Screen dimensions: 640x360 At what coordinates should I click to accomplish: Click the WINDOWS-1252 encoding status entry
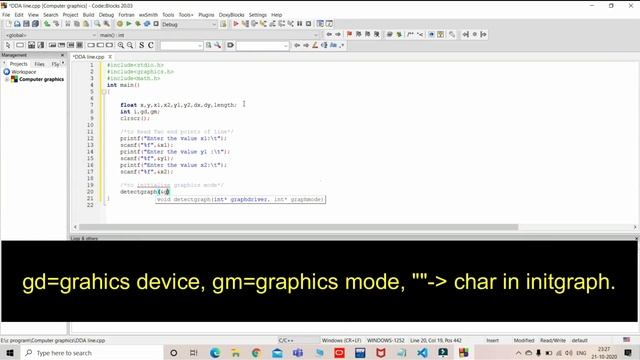[386, 340]
